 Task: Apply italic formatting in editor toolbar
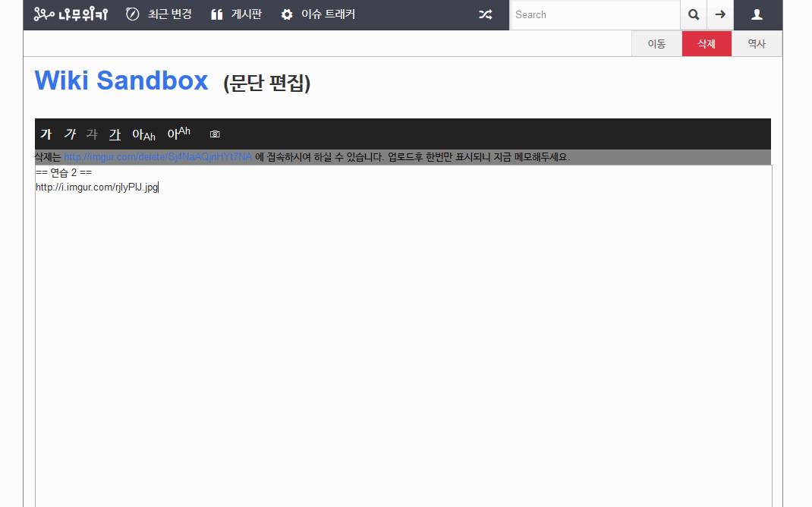70,134
